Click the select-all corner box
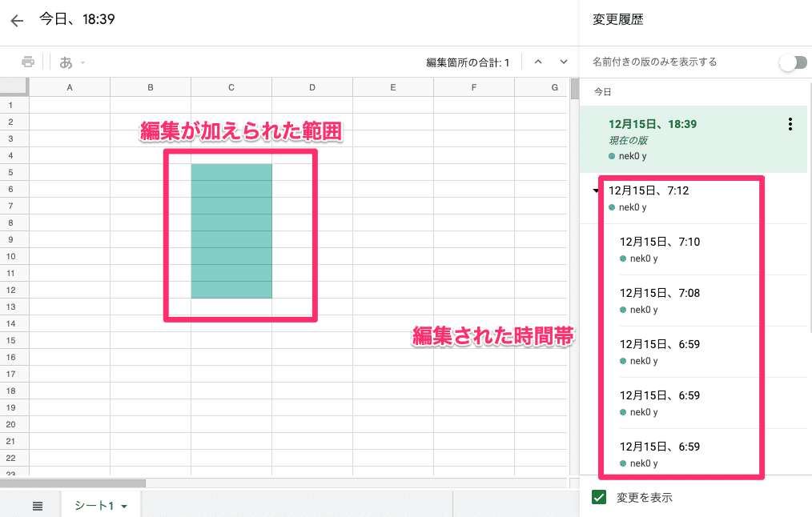812x517 pixels. click(x=14, y=87)
